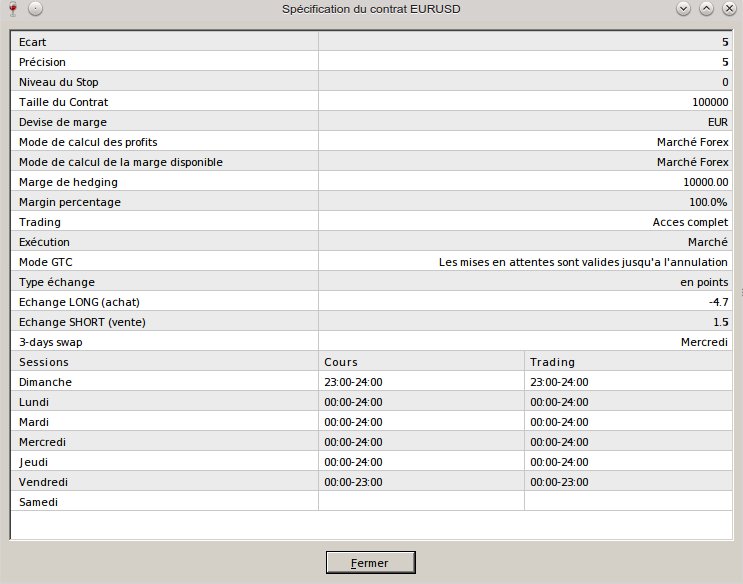Screen dimensions: 743x584
Task: Select the 3-days swap Mercredi value
Action: coord(704,342)
